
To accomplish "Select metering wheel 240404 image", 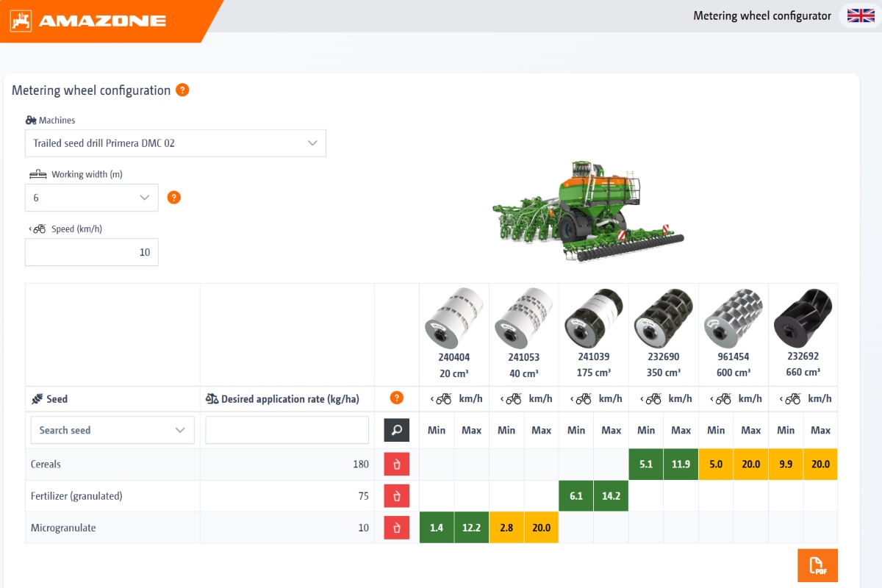I will pos(453,318).
